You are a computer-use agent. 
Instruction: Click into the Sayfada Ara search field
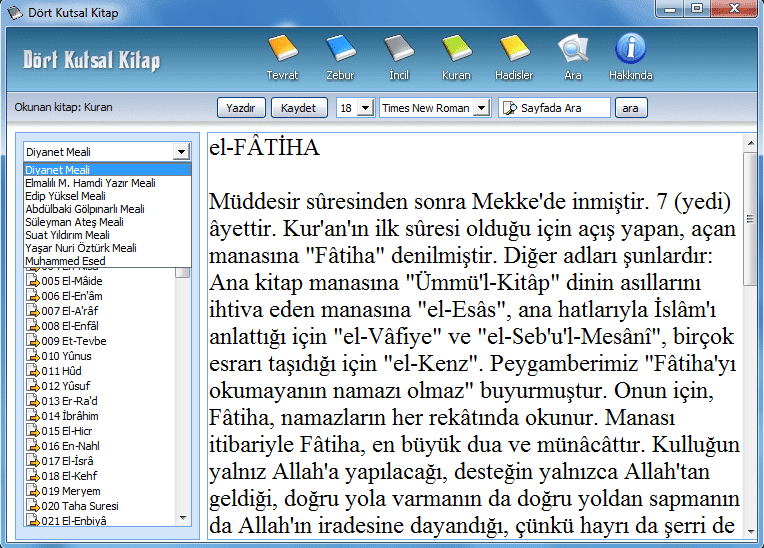click(x=554, y=108)
